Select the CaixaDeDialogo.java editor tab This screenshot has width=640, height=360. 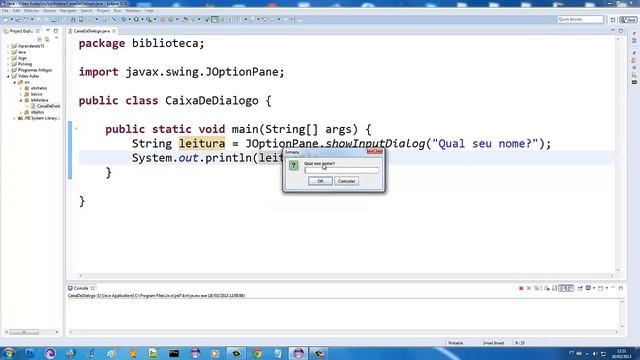click(91, 31)
